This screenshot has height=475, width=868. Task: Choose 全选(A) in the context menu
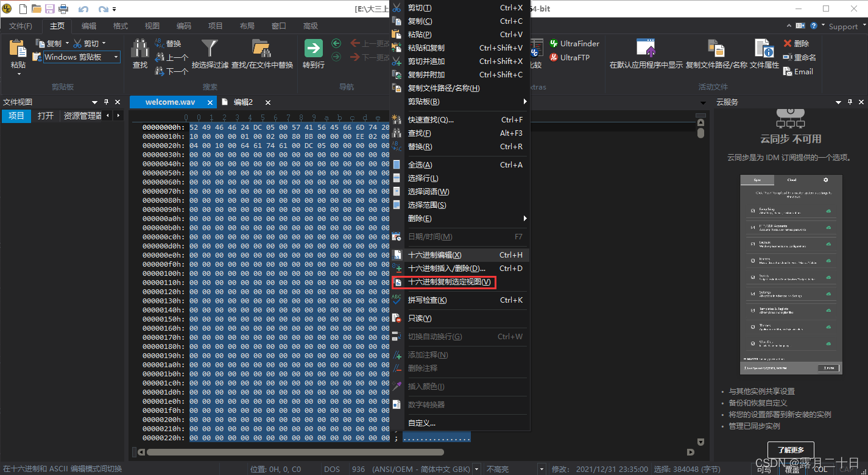click(x=460, y=165)
